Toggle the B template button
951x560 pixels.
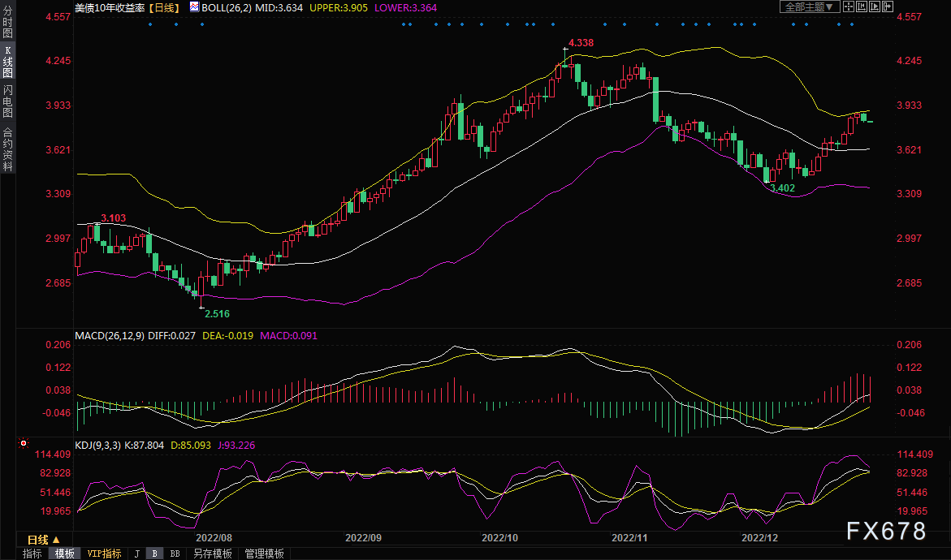154,554
